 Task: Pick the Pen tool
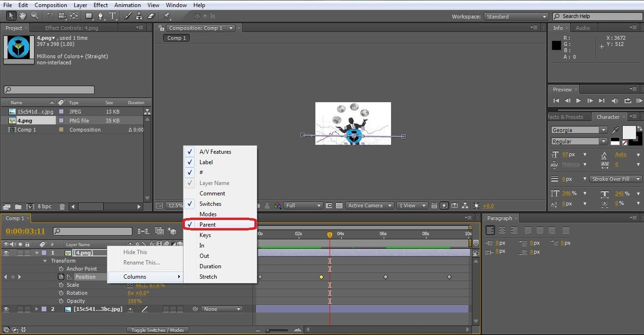pyautogui.click(x=100, y=16)
